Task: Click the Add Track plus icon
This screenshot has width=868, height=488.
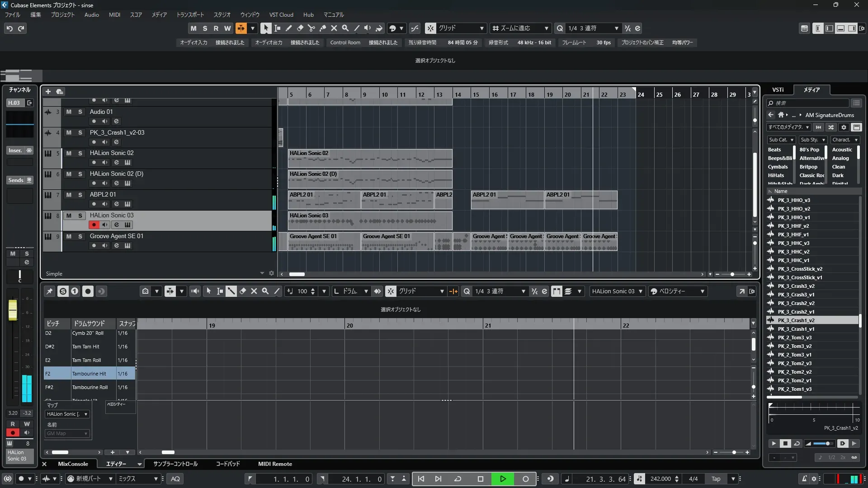Action: (48, 91)
